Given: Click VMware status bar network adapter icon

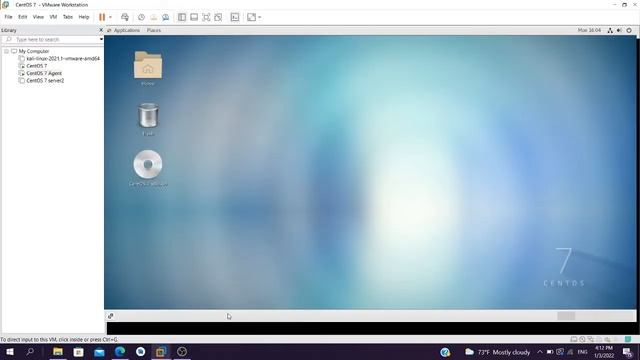Looking at the screenshot, I should [590, 339].
